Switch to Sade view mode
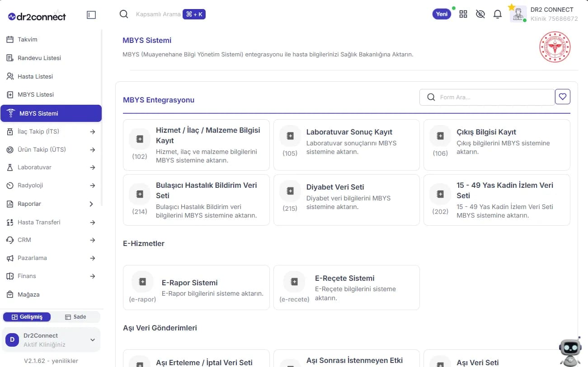This screenshot has height=367, width=588. coord(75,317)
